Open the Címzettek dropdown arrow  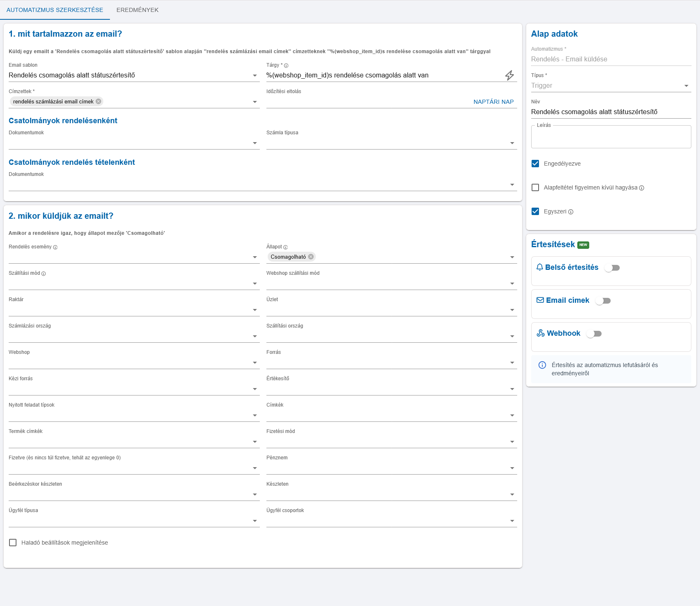(x=255, y=102)
